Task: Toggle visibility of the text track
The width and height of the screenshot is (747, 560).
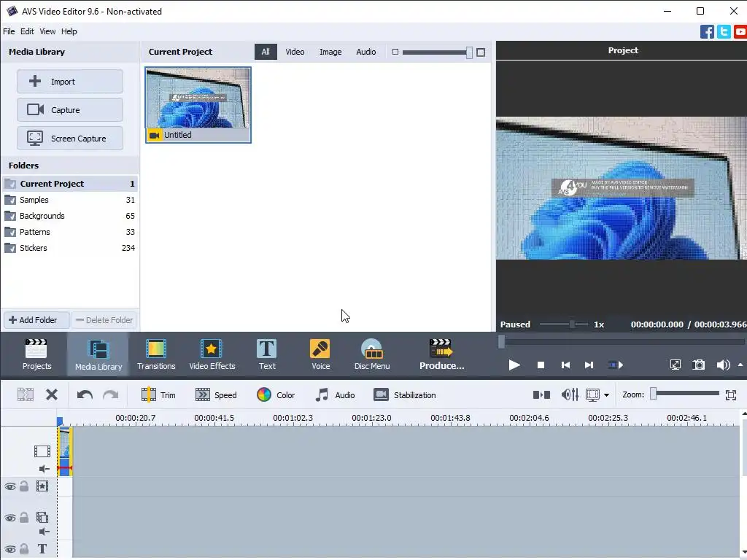Action: pos(10,549)
